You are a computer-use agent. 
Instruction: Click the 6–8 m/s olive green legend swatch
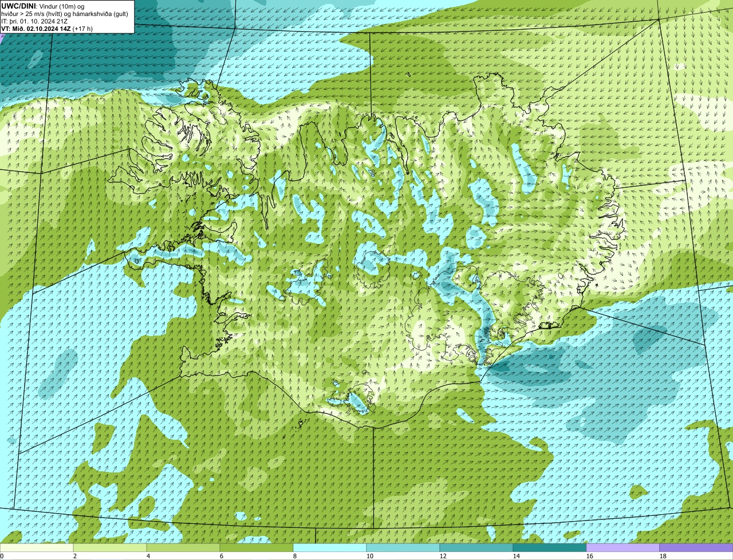click(257, 547)
